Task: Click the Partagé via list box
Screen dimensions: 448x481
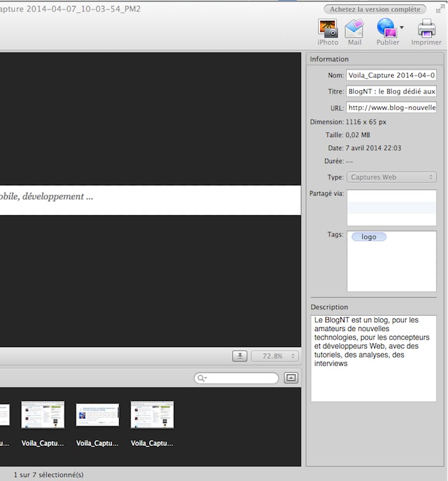Action: click(391, 208)
